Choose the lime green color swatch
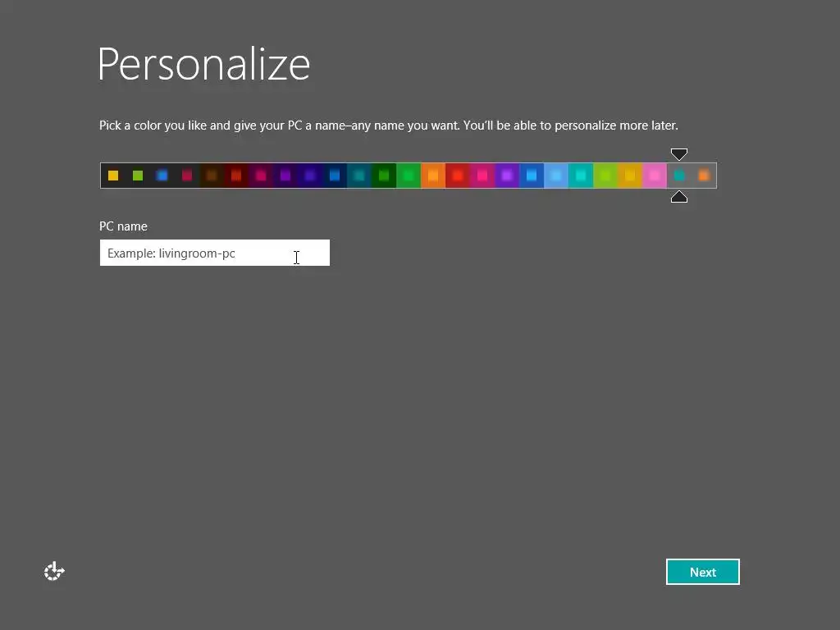 [606, 176]
